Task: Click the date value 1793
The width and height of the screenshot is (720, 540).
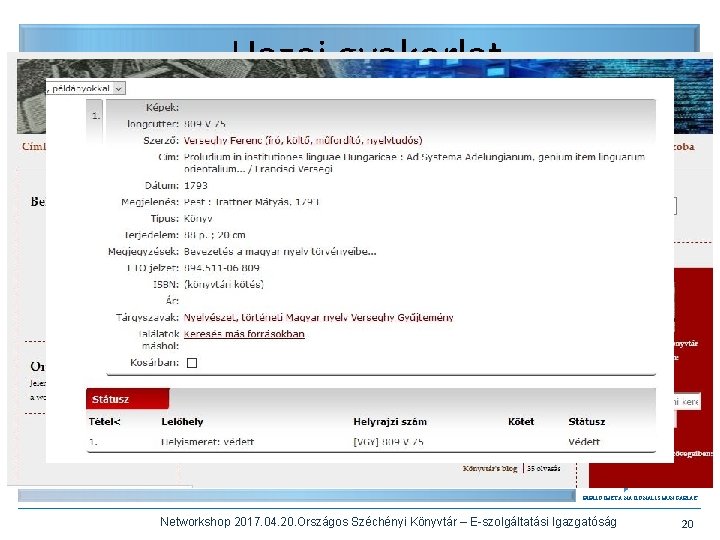Action: pos(196,186)
